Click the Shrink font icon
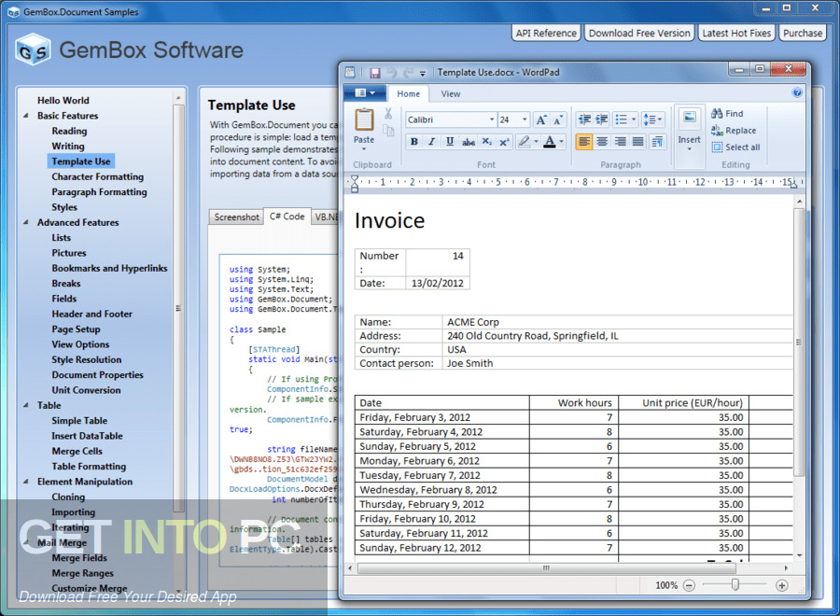Image resolution: width=840 pixels, height=616 pixels. 558,119
